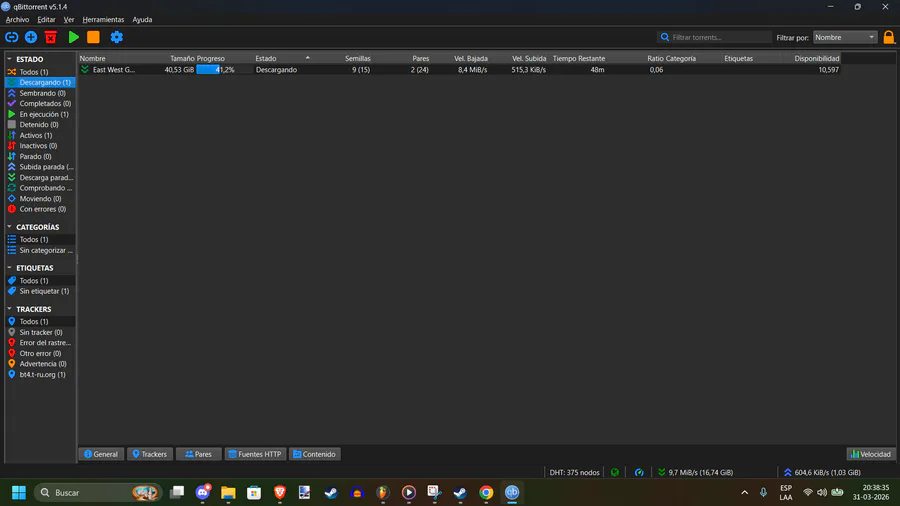Collapse the CATEGORÍAS section
This screenshot has width=900, height=506.
click(x=9, y=227)
